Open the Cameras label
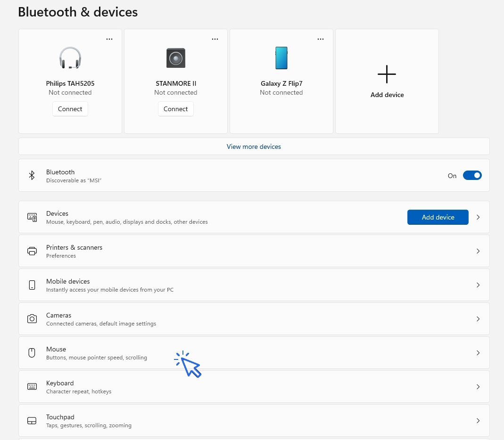The image size is (504, 440). tap(58, 315)
